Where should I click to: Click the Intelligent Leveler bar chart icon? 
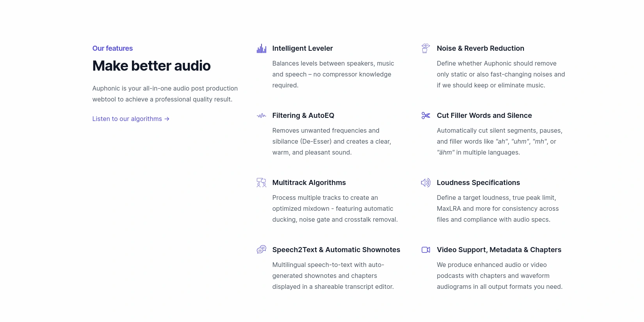coord(261,48)
